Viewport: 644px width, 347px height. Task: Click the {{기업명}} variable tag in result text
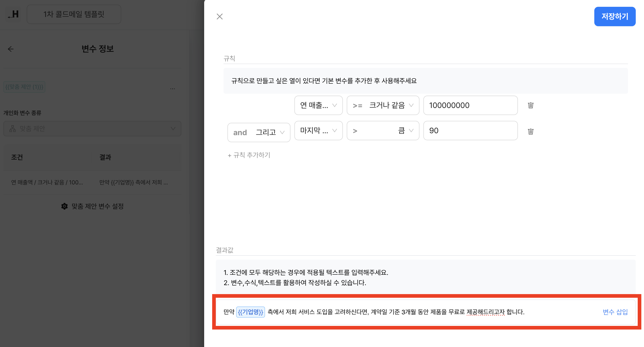(250, 312)
